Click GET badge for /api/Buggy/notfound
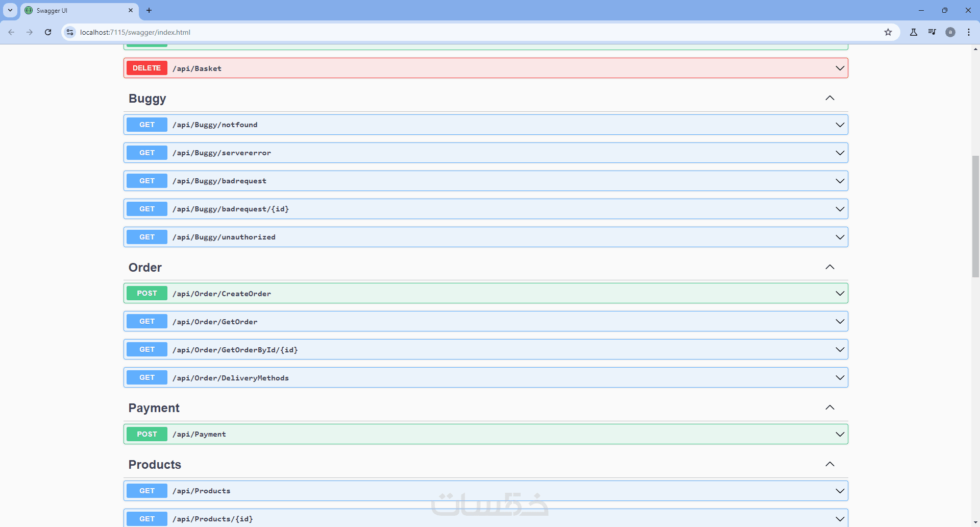 pyautogui.click(x=147, y=125)
